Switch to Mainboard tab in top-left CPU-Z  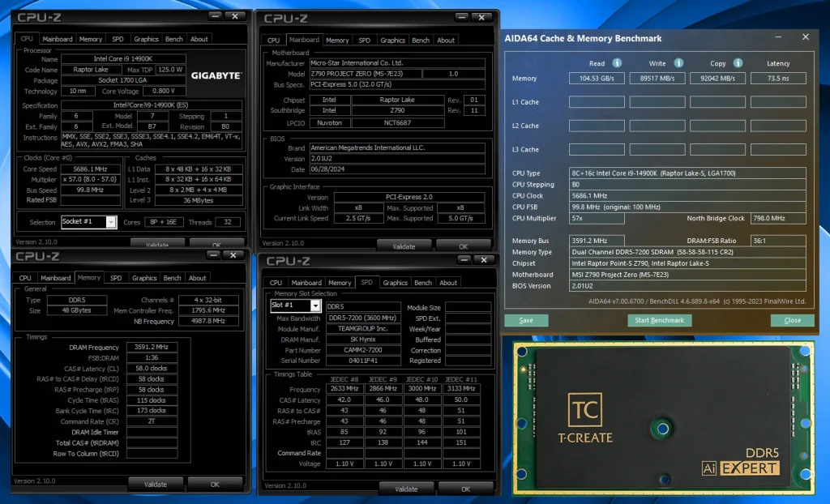click(x=58, y=39)
